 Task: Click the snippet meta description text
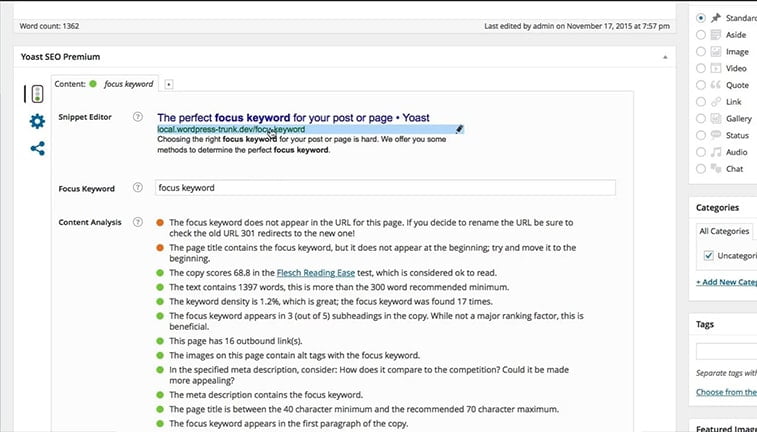[301, 144]
